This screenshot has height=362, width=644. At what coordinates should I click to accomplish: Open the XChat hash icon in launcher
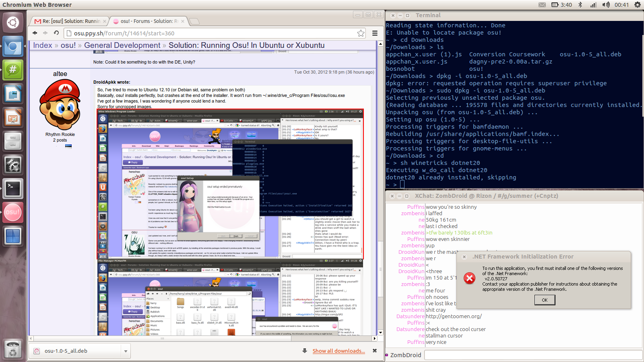(x=13, y=70)
